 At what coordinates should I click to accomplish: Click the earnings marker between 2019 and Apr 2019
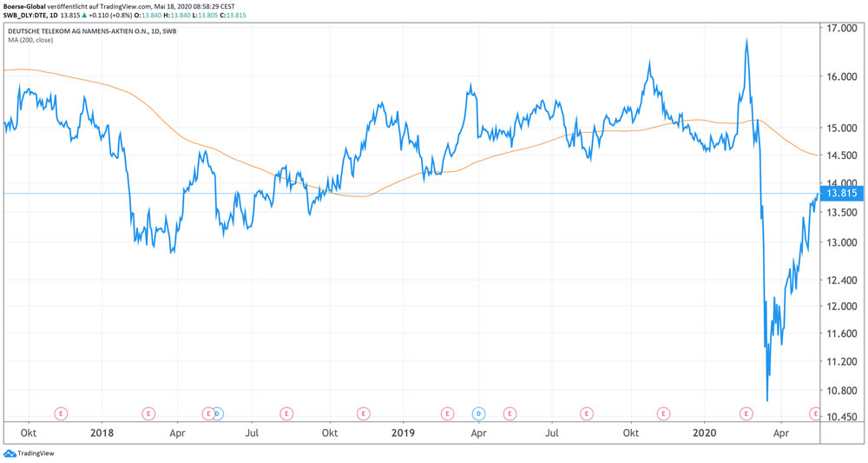[447, 413]
